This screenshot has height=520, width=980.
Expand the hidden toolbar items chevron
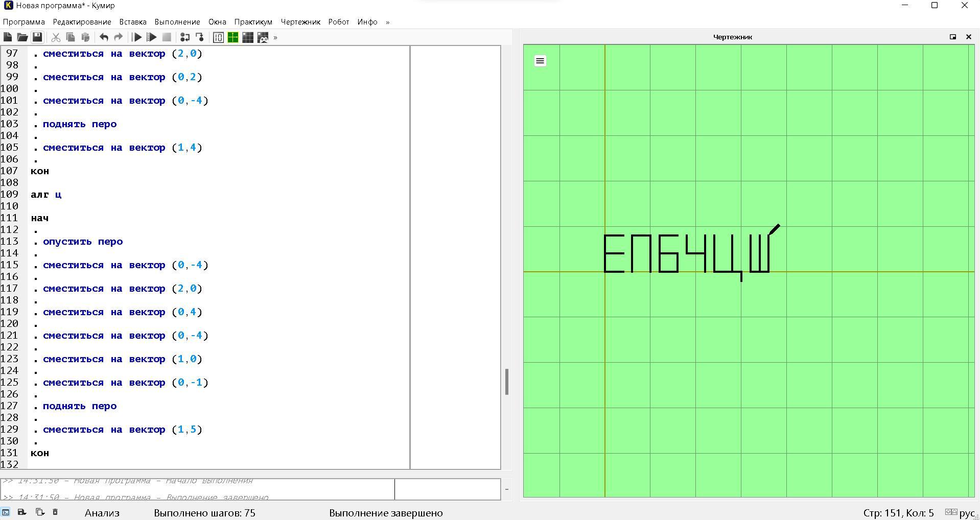point(275,37)
